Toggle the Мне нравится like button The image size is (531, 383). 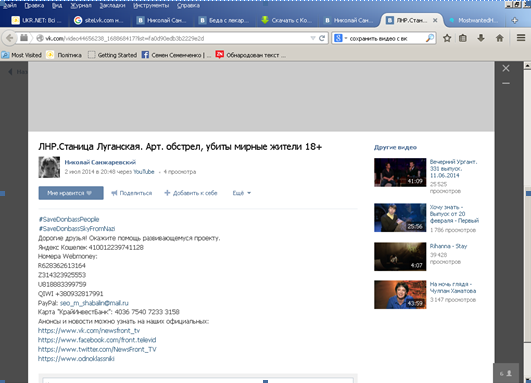point(71,193)
